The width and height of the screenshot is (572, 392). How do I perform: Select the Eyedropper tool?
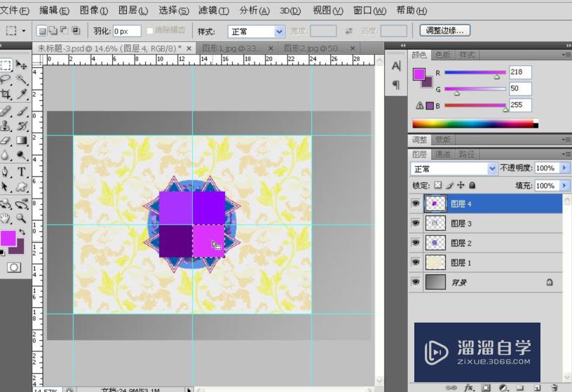click(22, 95)
